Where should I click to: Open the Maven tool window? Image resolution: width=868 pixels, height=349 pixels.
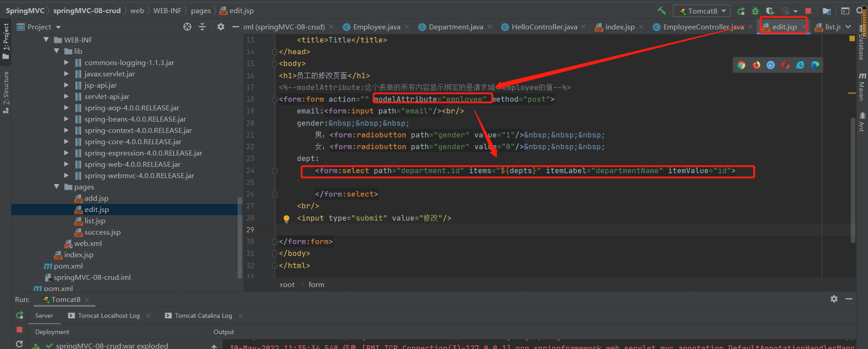tap(862, 87)
